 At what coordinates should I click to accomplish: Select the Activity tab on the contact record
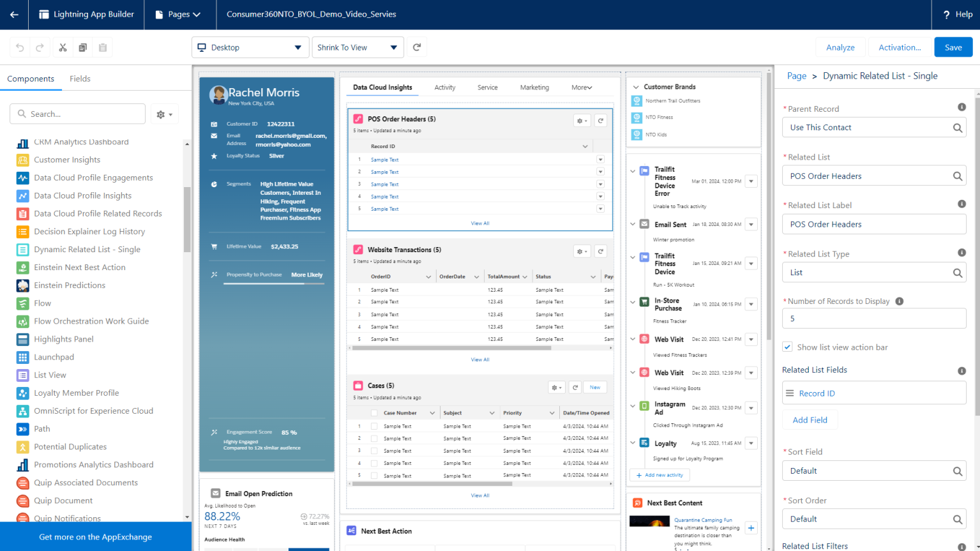(444, 87)
